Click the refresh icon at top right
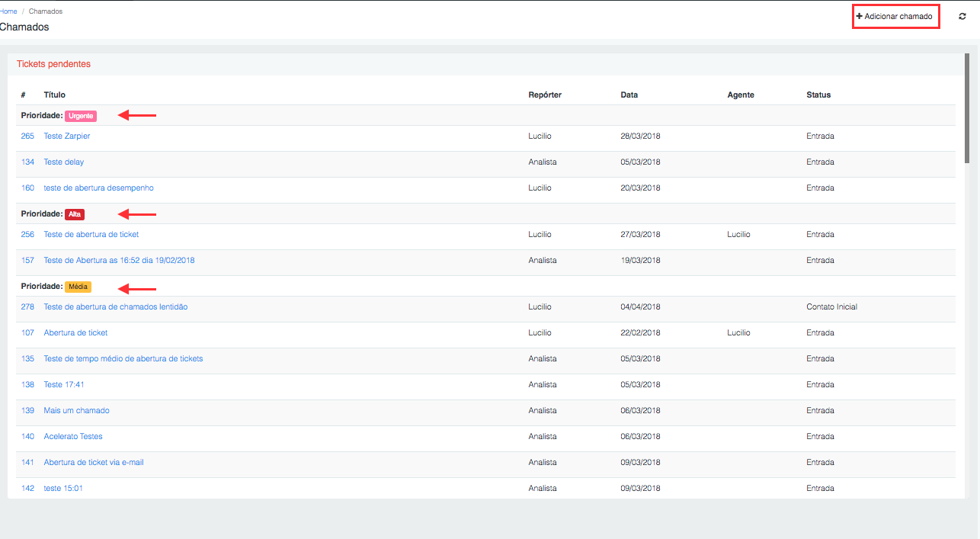 point(962,16)
